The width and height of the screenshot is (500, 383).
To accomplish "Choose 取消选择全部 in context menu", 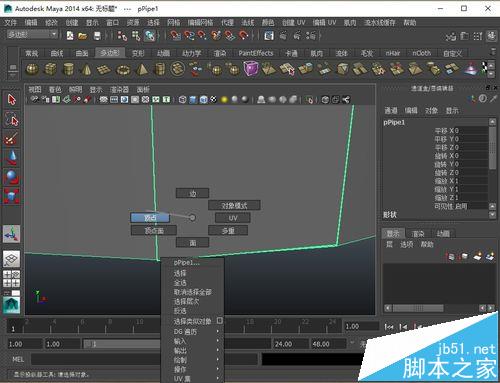I will click(192, 292).
